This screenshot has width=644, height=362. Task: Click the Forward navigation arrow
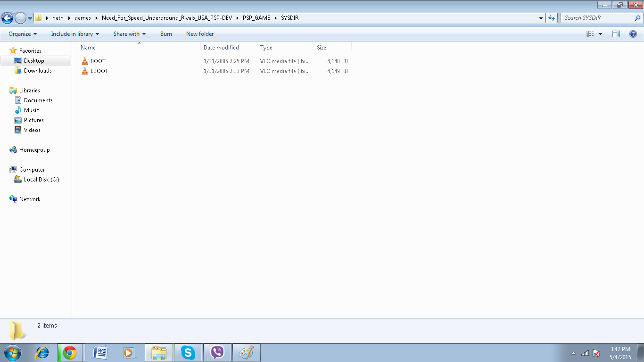pos(20,18)
